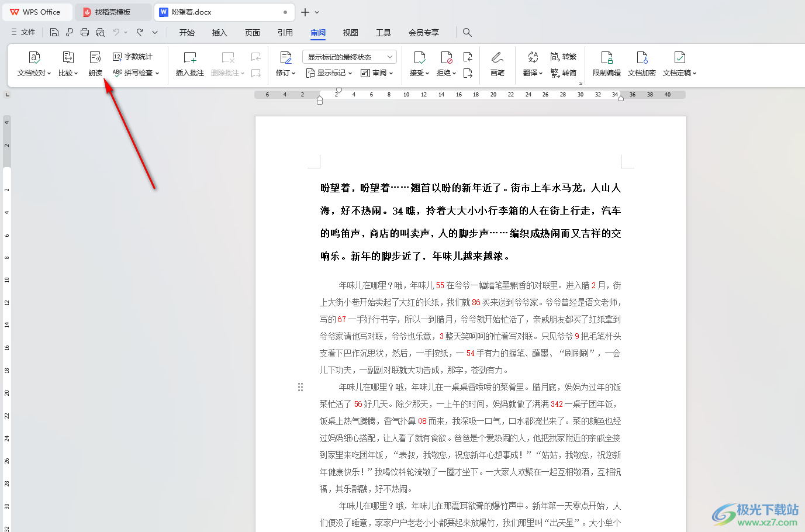Expand the 修订 dropdown arrow
The image size is (805, 532).
coord(293,74)
